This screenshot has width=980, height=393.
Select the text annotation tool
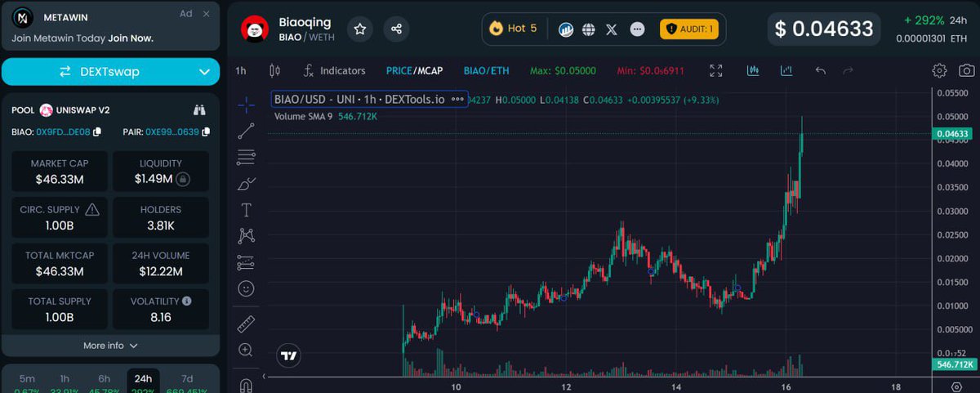(246, 210)
